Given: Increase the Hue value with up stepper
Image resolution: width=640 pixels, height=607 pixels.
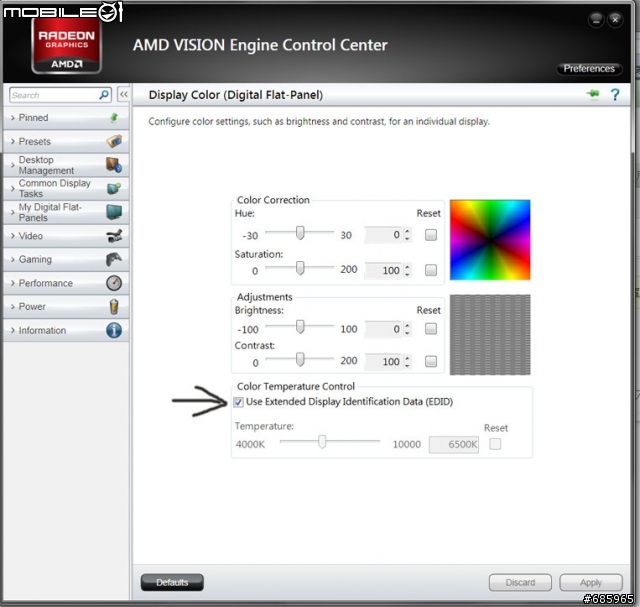Looking at the screenshot, I should (407, 231).
